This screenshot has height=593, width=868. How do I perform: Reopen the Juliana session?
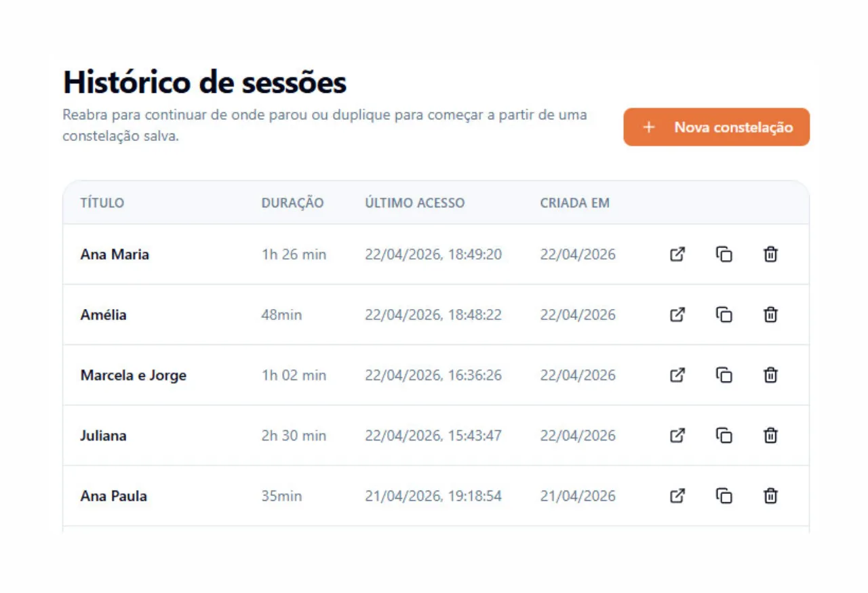[x=677, y=436]
